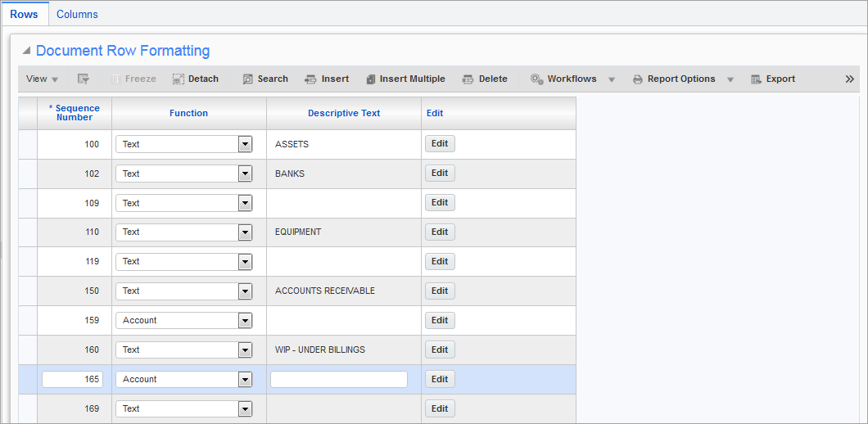The height and width of the screenshot is (424, 868).
Task: Expand Function dropdown for sequence 159
Action: click(245, 321)
